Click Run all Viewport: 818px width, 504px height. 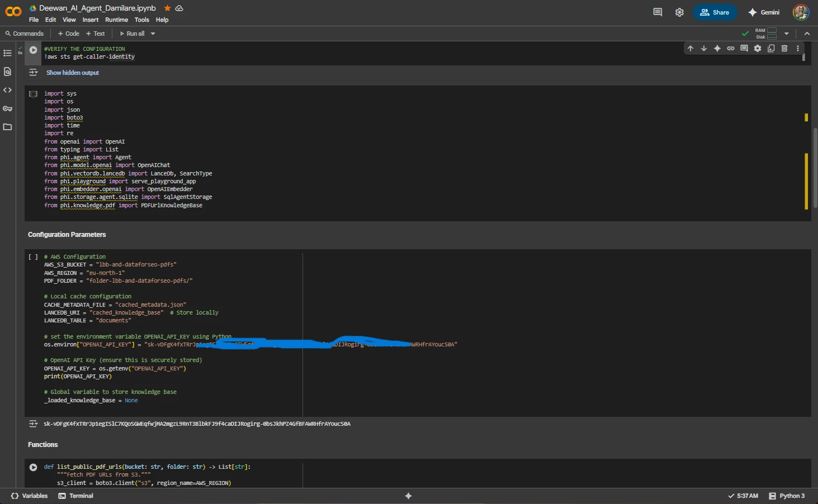coord(132,34)
